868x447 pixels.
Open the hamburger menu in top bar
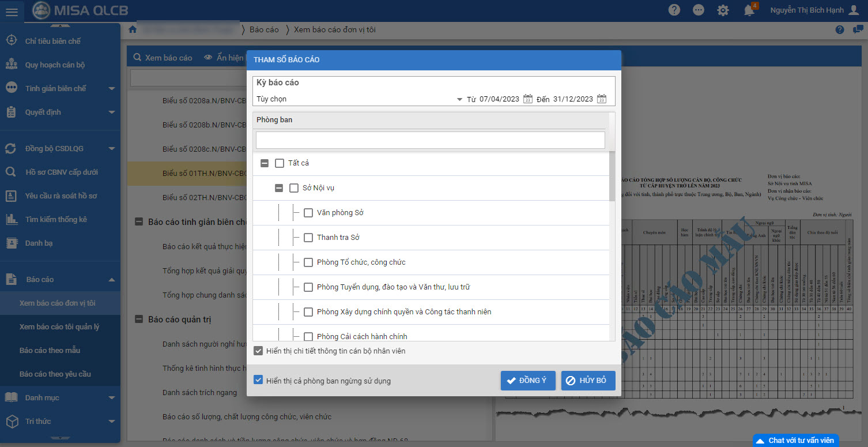12,11
